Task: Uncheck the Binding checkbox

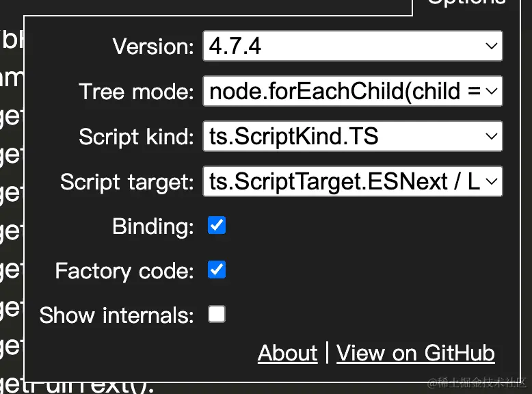Action: tap(217, 225)
